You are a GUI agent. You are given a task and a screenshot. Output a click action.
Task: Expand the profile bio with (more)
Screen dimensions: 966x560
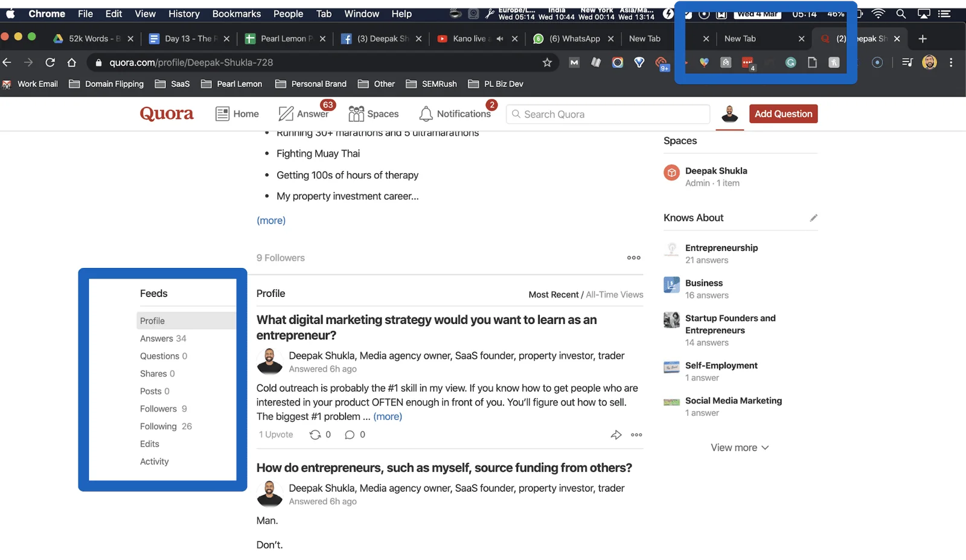(x=271, y=220)
